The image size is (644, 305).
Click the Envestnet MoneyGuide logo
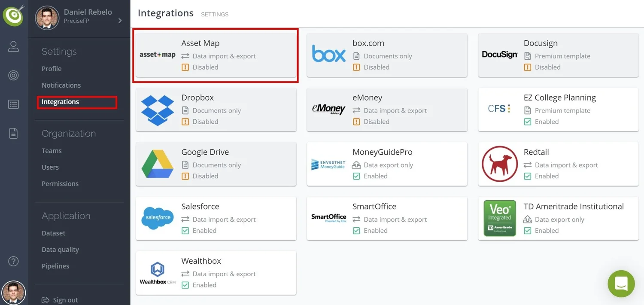tap(328, 165)
